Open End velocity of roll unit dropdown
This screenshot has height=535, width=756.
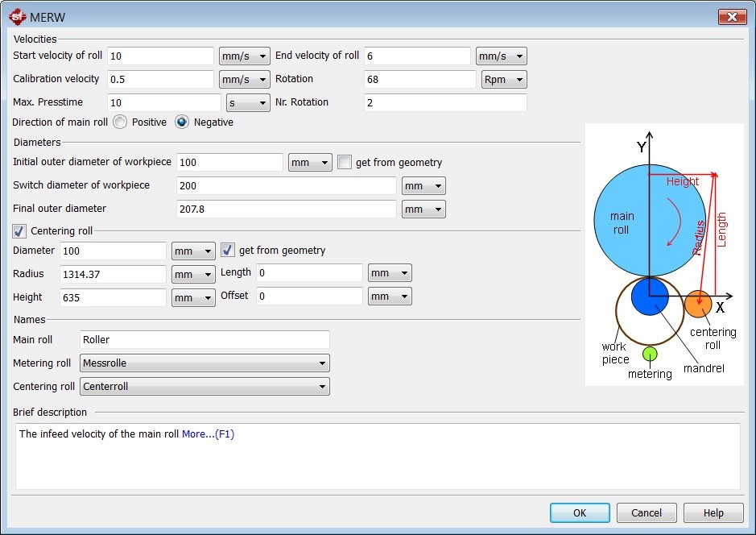point(502,56)
